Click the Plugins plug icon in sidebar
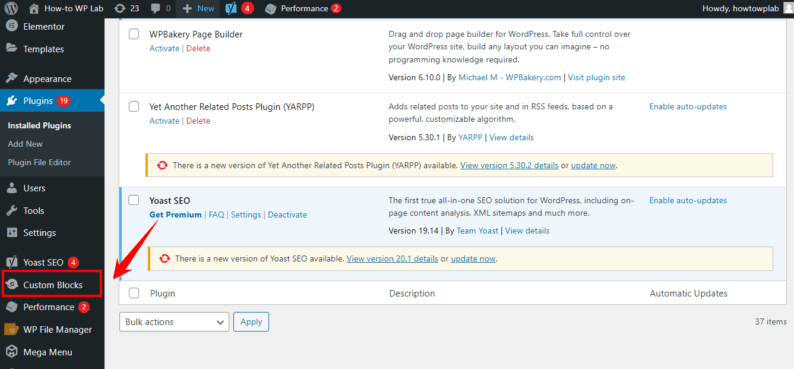 pos(12,101)
